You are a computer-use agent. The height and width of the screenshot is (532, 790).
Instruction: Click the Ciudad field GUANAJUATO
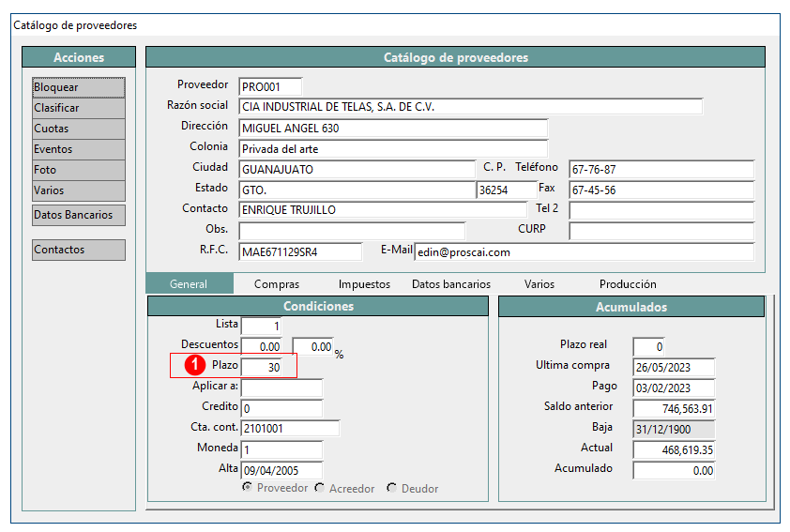point(357,169)
